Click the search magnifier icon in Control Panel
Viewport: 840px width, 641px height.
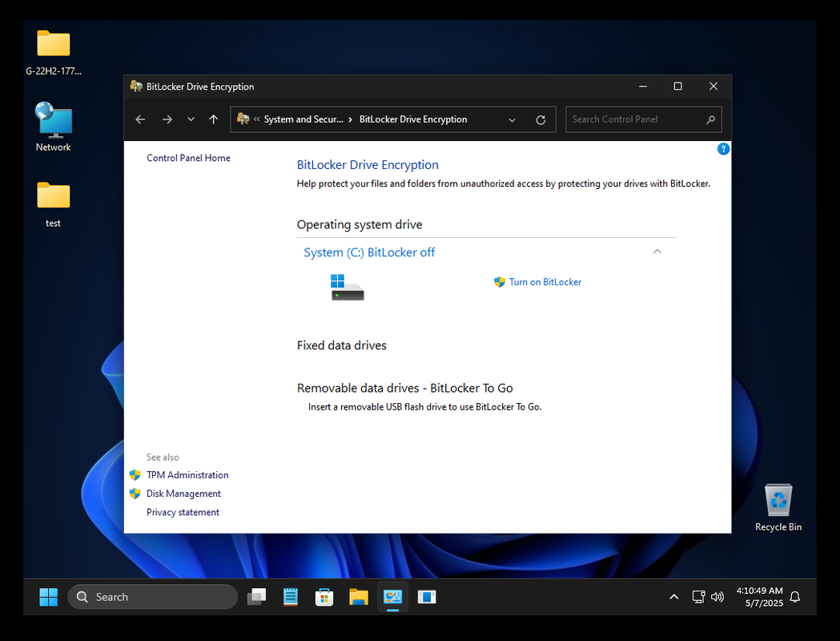(x=710, y=119)
